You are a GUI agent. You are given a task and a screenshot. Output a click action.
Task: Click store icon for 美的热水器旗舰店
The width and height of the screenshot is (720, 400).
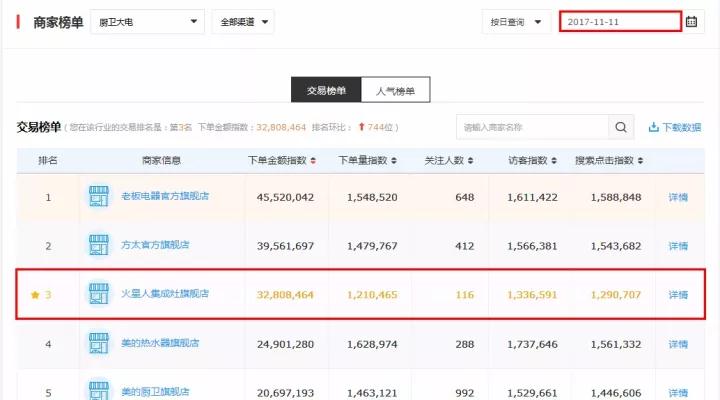coord(99,343)
